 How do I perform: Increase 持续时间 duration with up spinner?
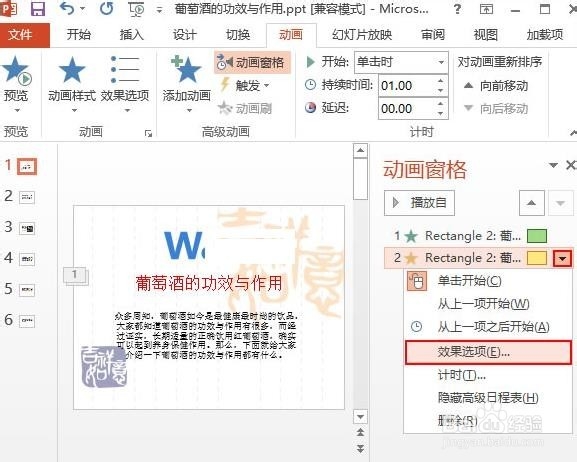click(x=440, y=81)
